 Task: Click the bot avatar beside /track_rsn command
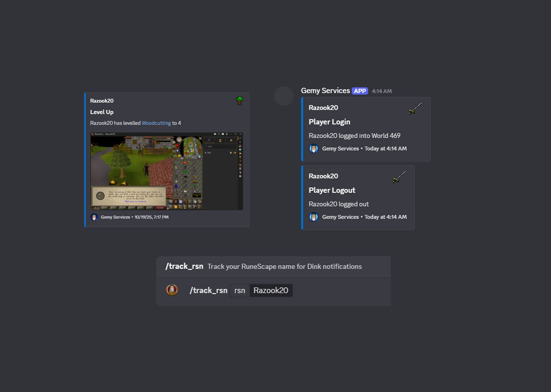coord(172,290)
